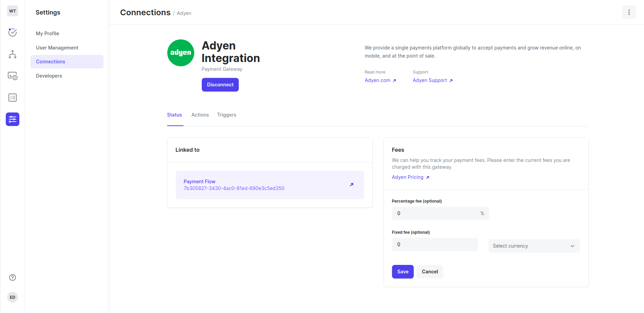The height and width of the screenshot is (313, 644).
Task: Open the Payment Flow external link arrow
Action: coord(352,185)
